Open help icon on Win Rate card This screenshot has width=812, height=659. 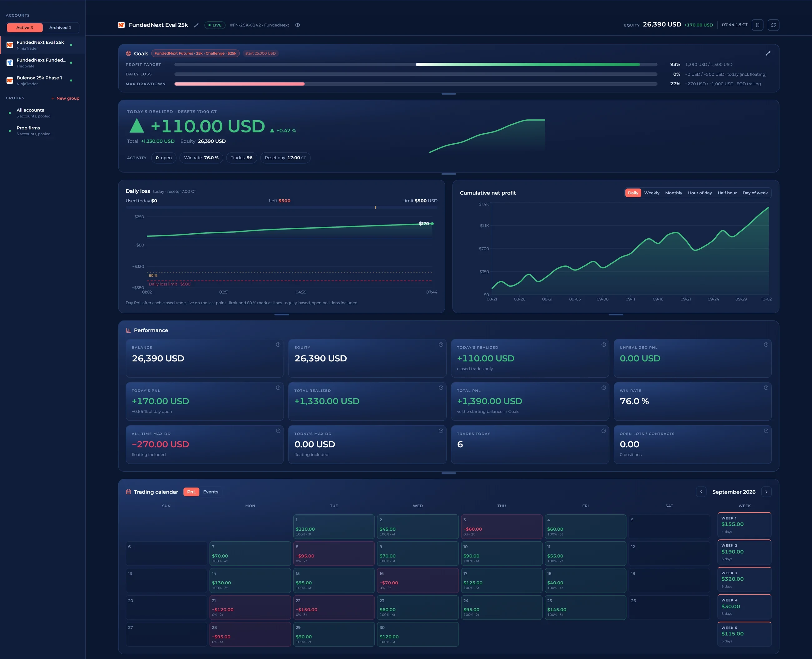tap(766, 388)
